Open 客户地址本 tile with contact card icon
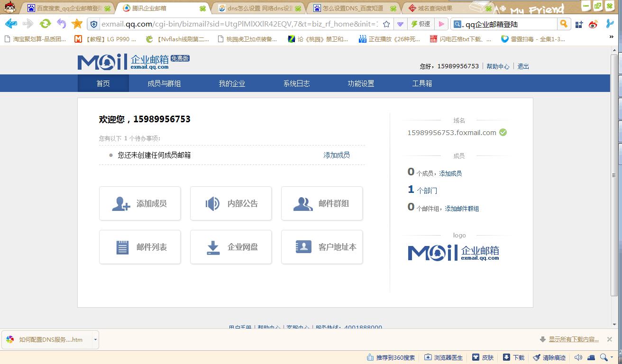Image resolution: width=622 pixels, height=364 pixels. 322,247
